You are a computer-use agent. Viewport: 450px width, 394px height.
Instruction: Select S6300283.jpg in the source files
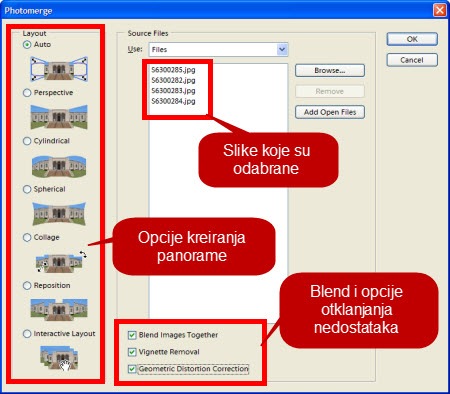coord(173,91)
